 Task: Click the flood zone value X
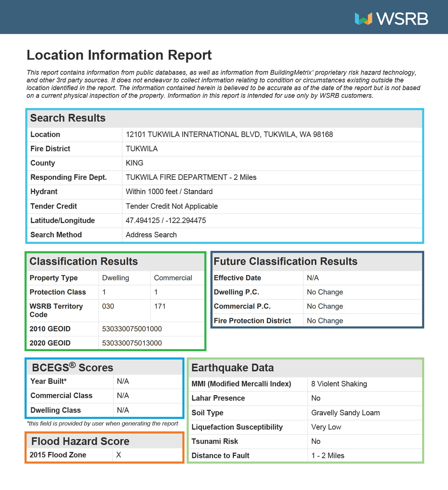click(119, 455)
